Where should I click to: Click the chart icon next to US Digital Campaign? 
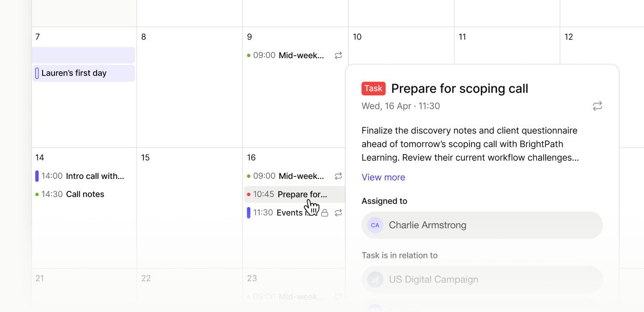(374, 279)
